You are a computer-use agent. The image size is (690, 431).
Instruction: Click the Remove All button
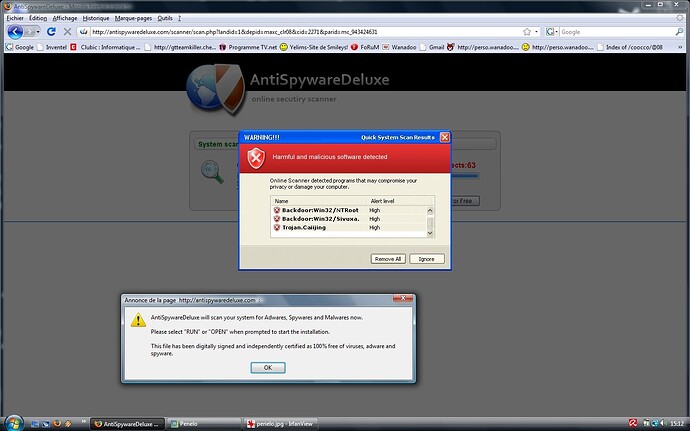pos(387,258)
